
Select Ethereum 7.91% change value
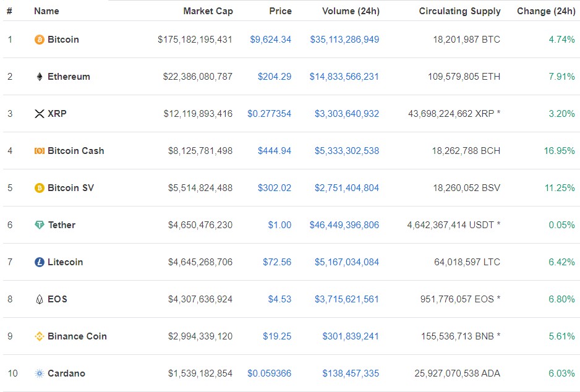click(x=562, y=77)
